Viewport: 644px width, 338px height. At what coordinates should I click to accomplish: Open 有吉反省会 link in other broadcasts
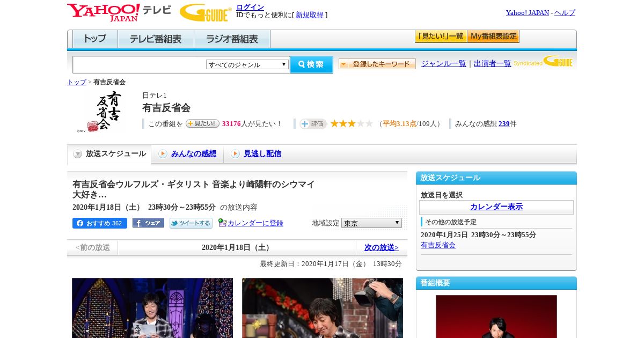pos(438,245)
